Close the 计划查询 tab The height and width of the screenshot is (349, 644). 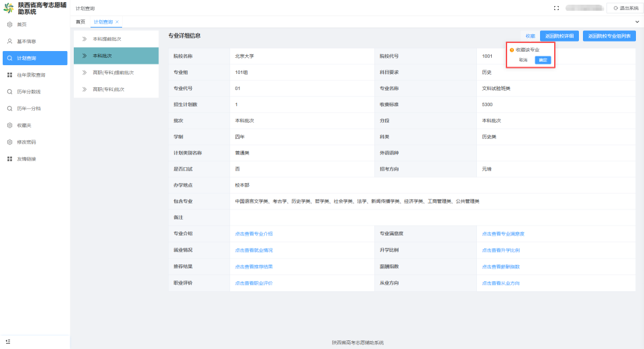117,21
